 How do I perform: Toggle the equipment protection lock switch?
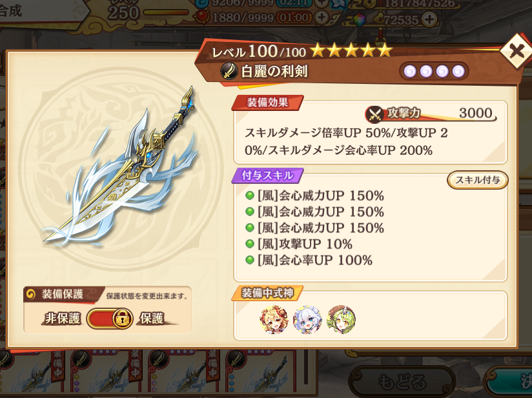110,318
